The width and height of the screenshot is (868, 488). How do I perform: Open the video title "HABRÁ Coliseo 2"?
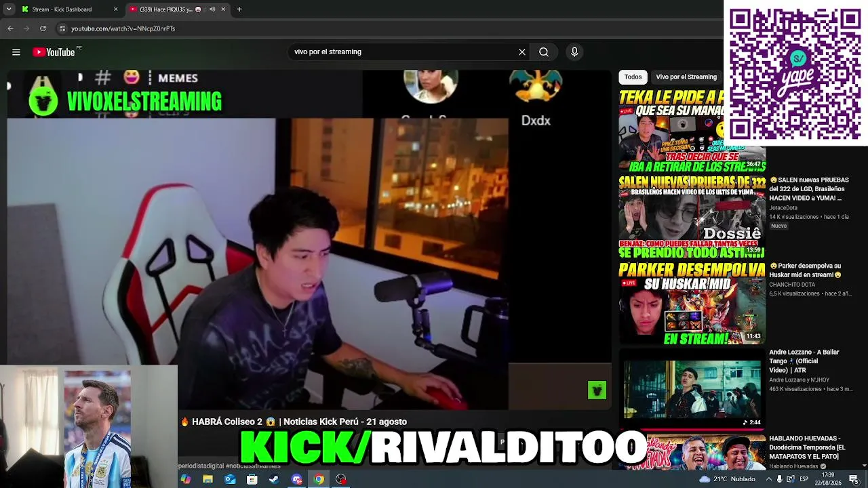pyautogui.click(x=294, y=422)
